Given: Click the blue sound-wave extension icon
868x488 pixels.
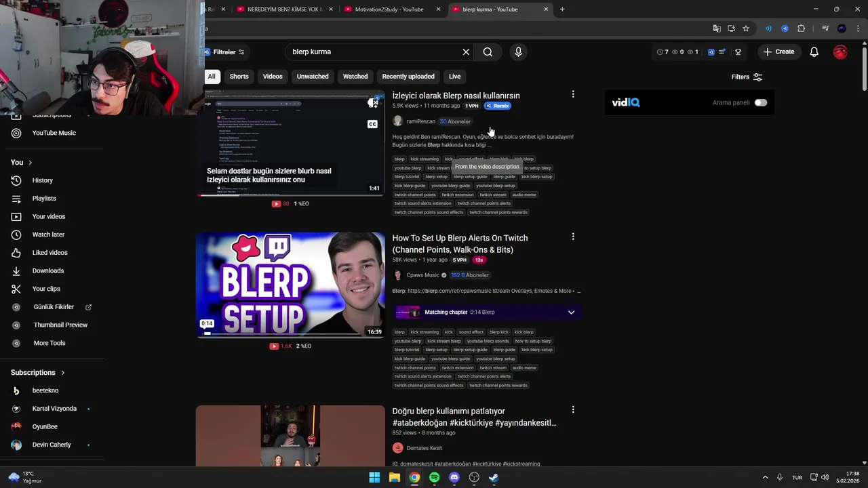Looking at the screenshot, I should click(x=768, y=28).
